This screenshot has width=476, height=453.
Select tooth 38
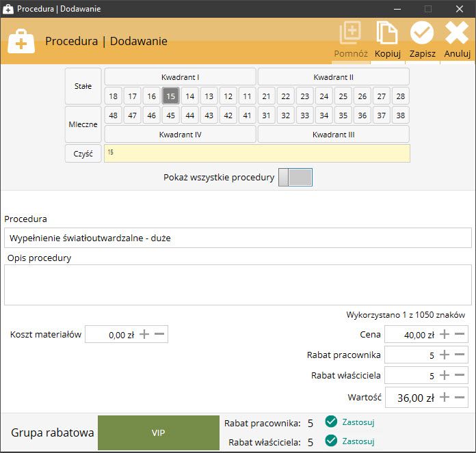(400, 115)
